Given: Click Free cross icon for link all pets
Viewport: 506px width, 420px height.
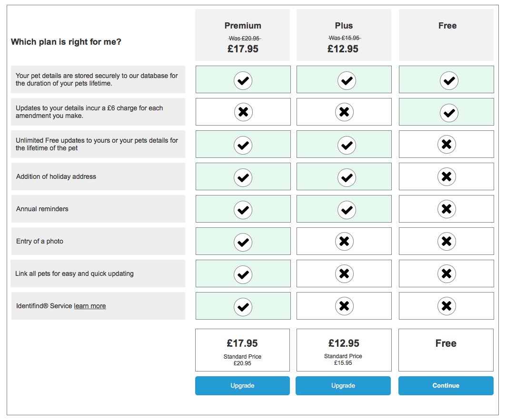Looking at the screenshot, I should pyautogui.click(x=446, y=273).
